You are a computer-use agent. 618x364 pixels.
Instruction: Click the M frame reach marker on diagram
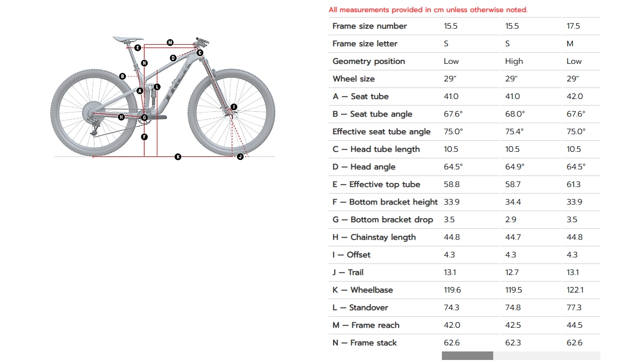point(170,43)
